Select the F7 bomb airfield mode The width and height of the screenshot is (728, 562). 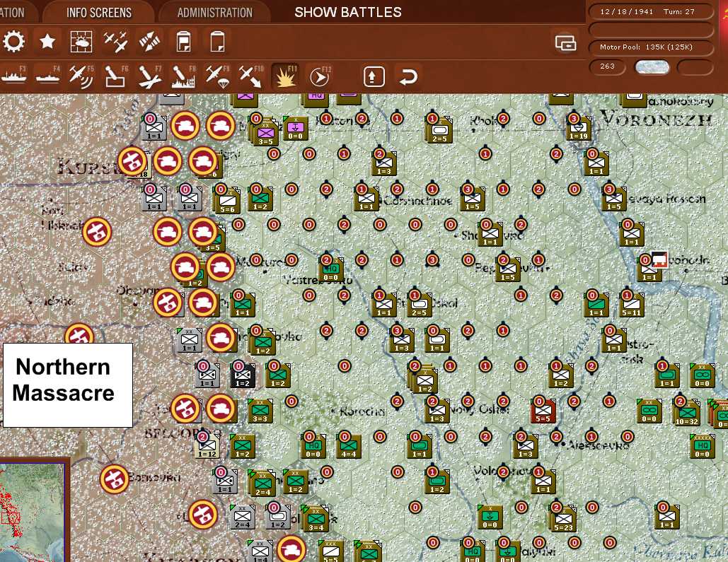tap(149, 76)
